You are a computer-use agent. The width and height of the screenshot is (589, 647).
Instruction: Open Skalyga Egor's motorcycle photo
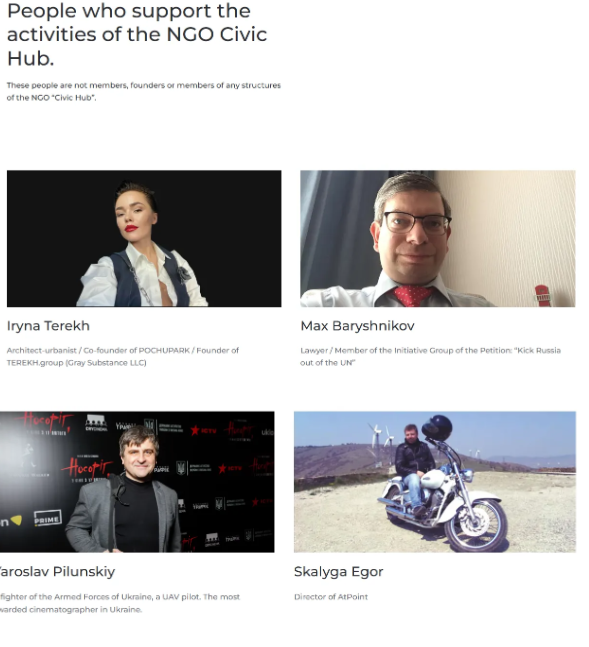click(435, 482)
